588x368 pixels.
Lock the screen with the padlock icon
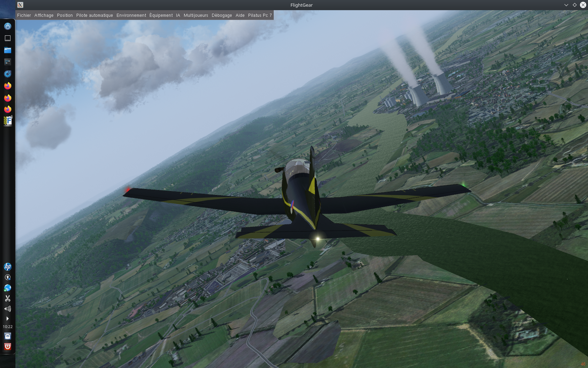point(8,336)
